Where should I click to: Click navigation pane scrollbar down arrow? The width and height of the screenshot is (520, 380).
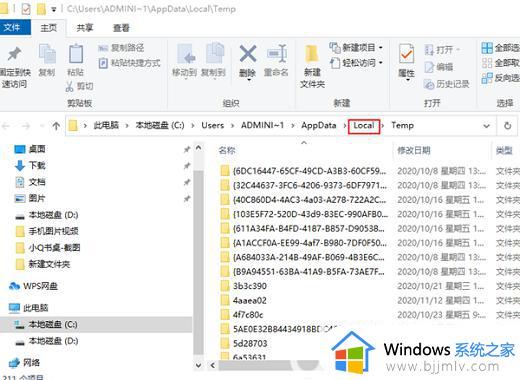tap(198, 365)
